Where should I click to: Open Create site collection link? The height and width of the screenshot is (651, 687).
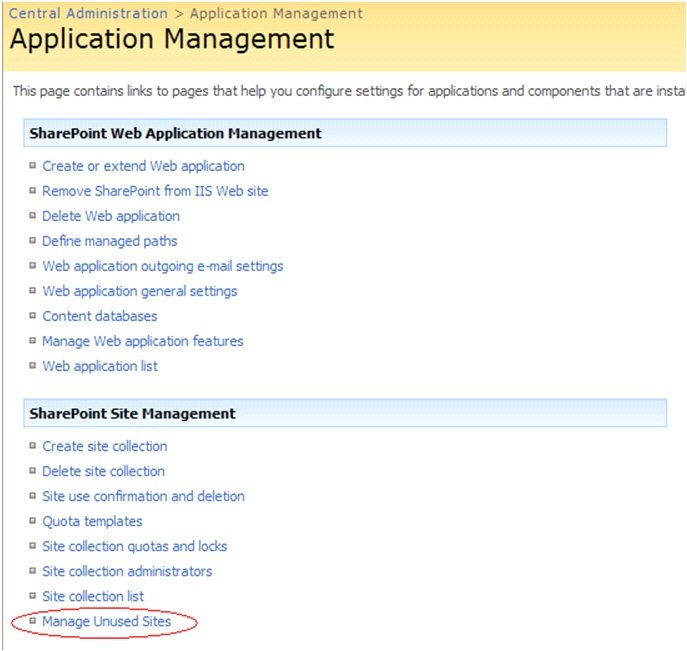click(105, 446)
